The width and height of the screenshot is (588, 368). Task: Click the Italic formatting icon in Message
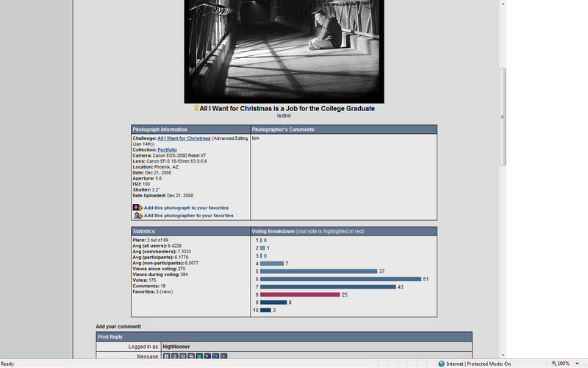coord(174,356)
